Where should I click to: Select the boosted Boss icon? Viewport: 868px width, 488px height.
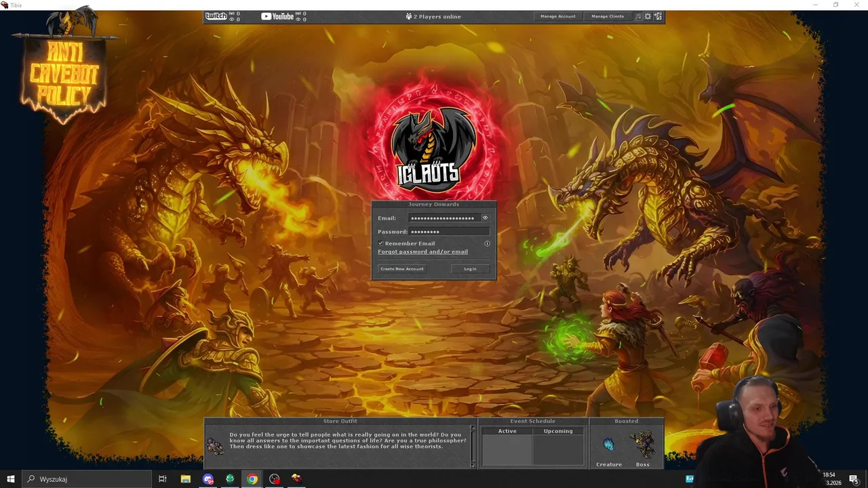tap(642, 445)
